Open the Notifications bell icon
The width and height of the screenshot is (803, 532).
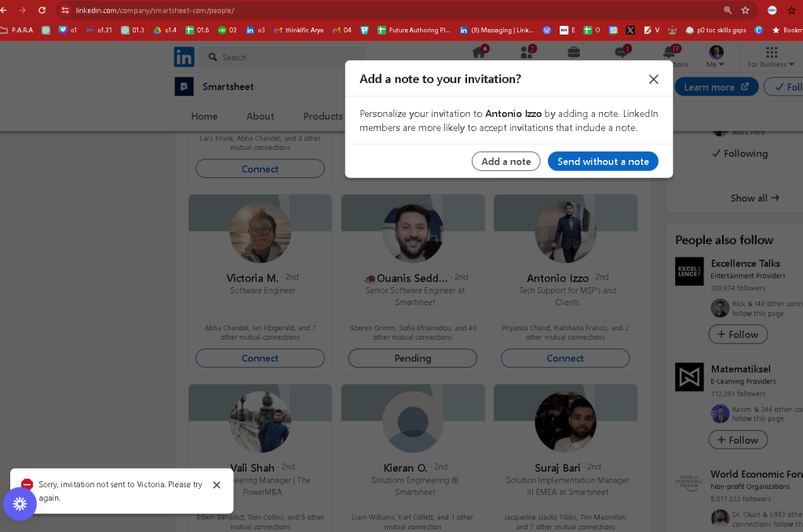[670, 51]
